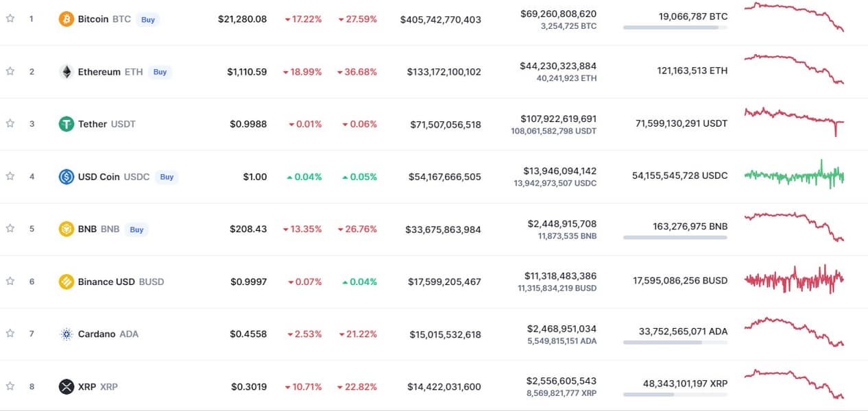Image resolution: width=868 pixels, height=411 pixels.
Task: Click the XRP black logo icon
Action: (67, 386)
